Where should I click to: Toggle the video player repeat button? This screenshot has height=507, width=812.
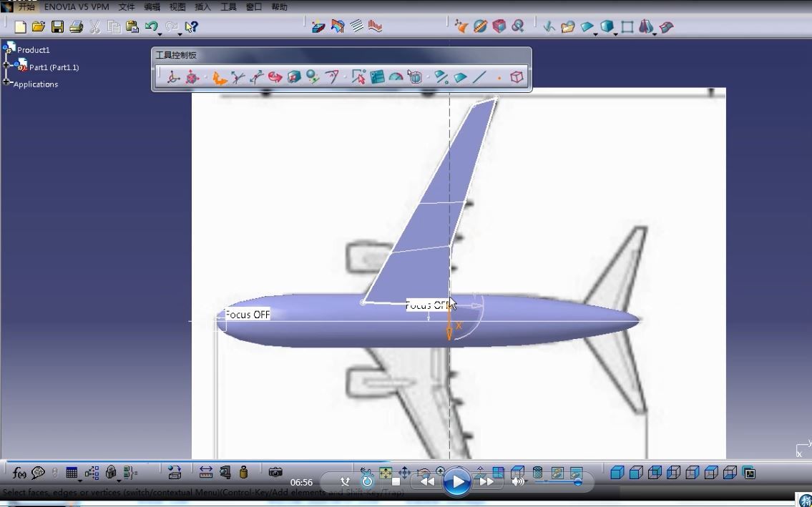pos(367,482)
